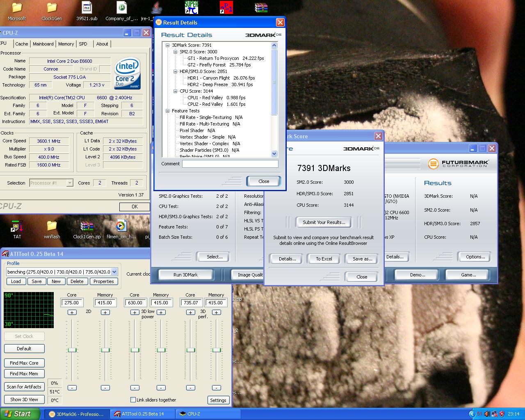Click the security shield tray icon
The height and width of the screenshot is (420, 525).
502,414
